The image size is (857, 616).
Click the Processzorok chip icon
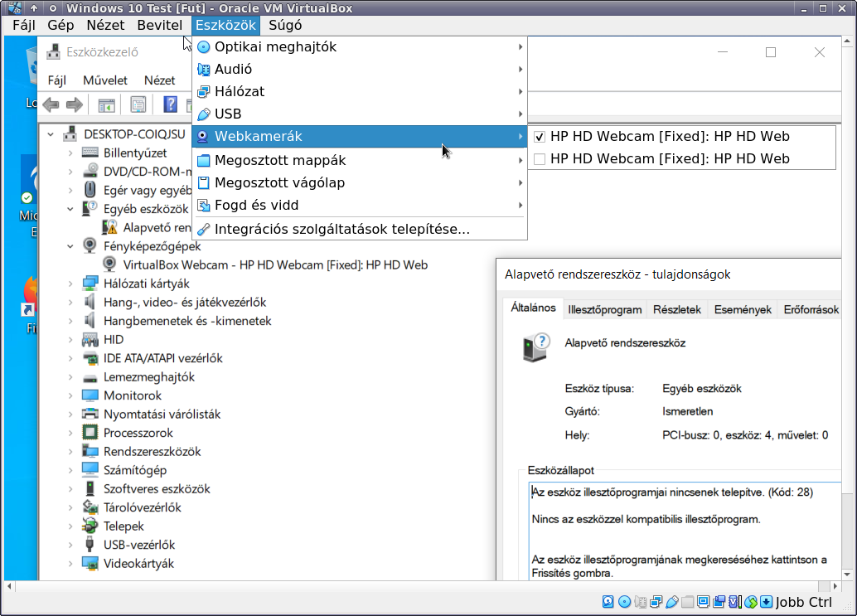coord(90,432)
